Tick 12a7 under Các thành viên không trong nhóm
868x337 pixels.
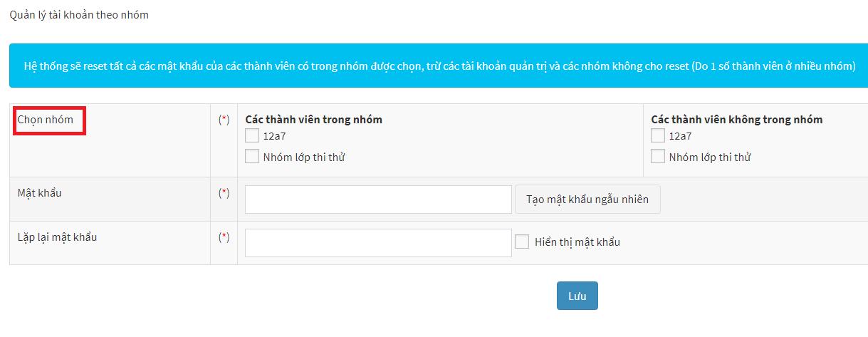click(658, 136)
